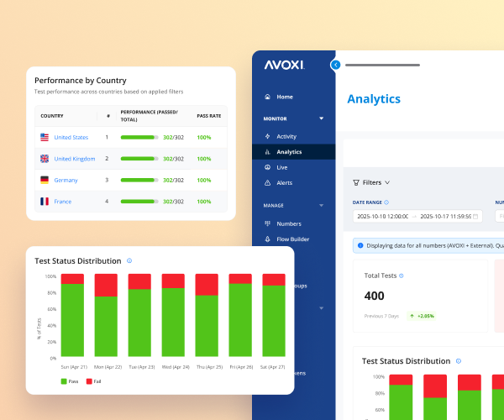Click the Flow Builder icon
Screen dimensions: 504x420
tap(267, 239)
